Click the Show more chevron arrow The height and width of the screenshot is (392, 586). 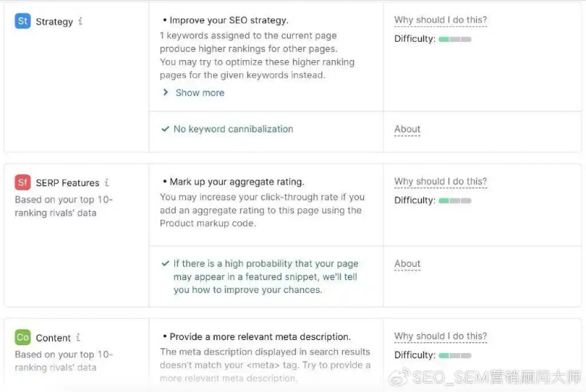coord(166,93)
